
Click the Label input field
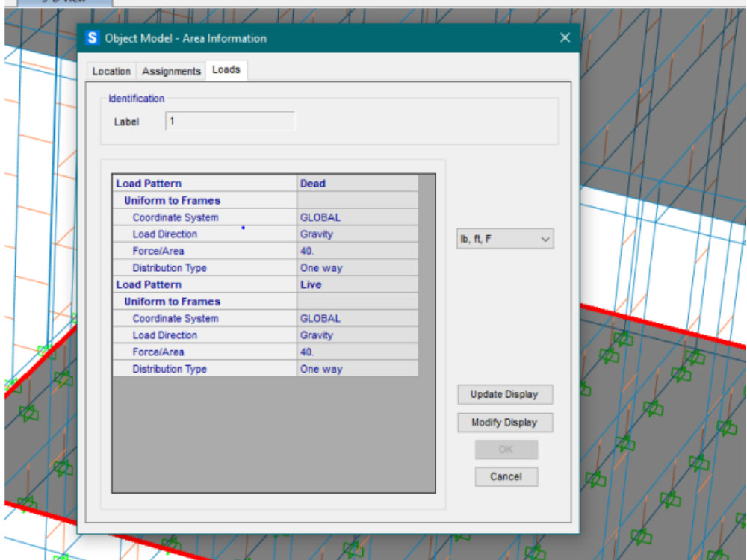click(x=230, y=121)
